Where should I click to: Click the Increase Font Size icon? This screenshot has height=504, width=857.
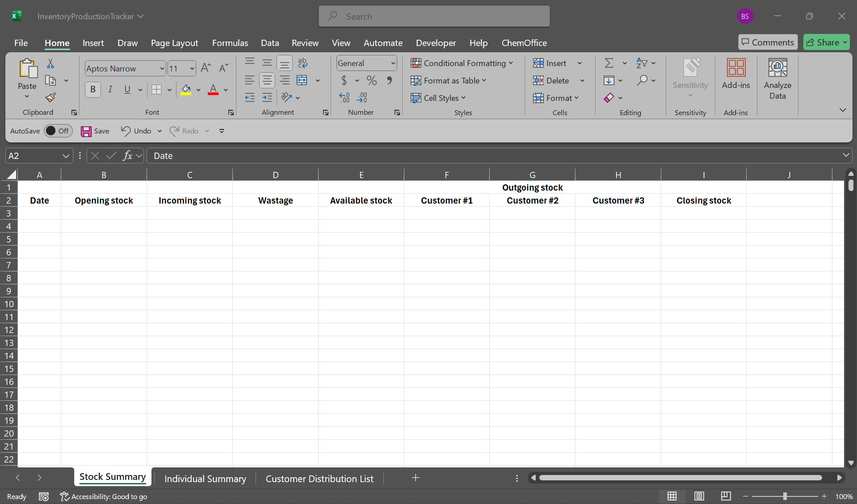[x=206, y=68]
